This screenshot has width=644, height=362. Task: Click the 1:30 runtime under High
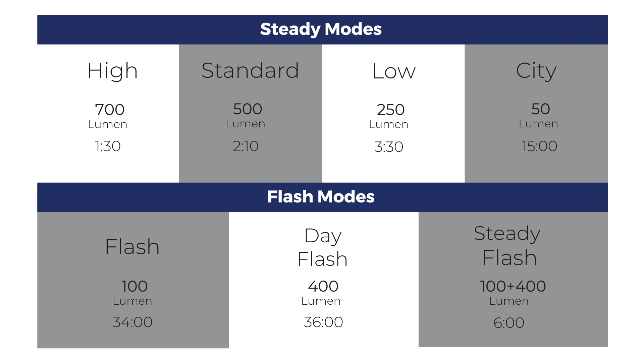coord(108,146)
